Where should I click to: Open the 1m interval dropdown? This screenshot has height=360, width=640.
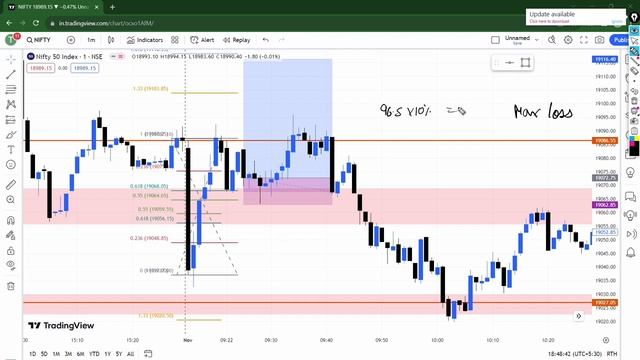(91, 40)
